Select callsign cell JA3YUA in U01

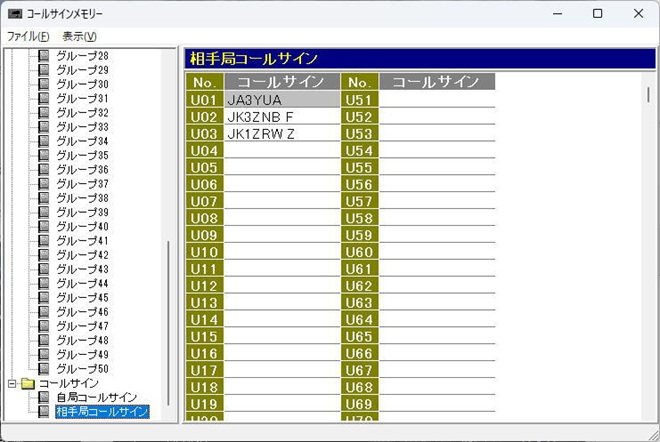coord(282,100)
